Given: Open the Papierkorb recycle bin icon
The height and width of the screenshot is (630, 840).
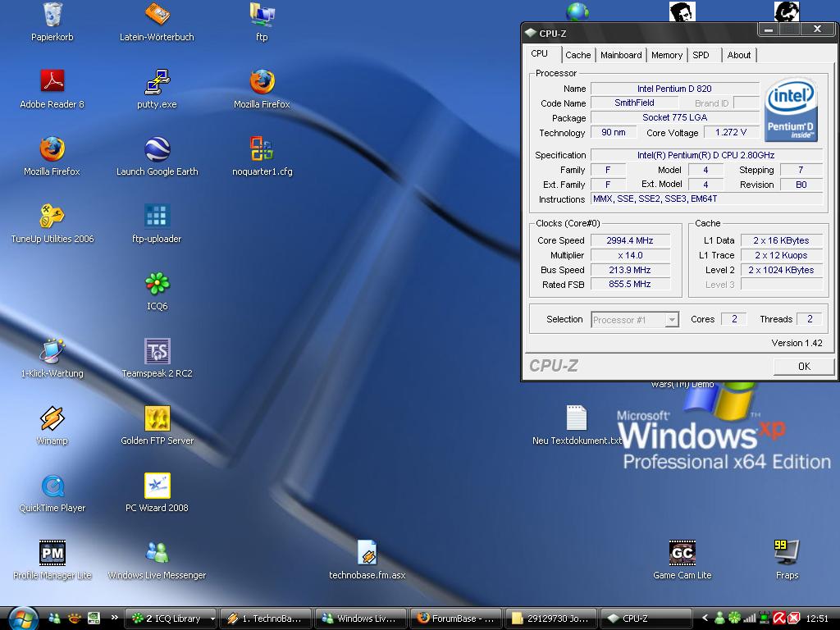Looking at the screenshot, I should (x=52, y=15).
